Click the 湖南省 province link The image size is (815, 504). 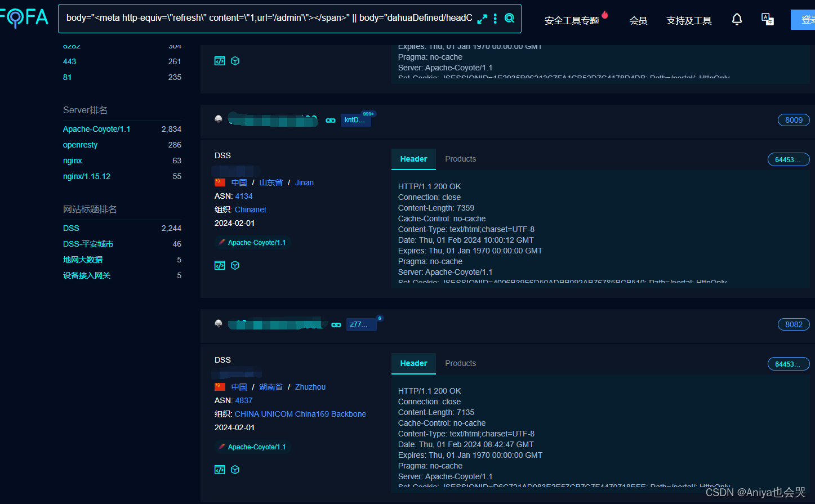point(271,387)
